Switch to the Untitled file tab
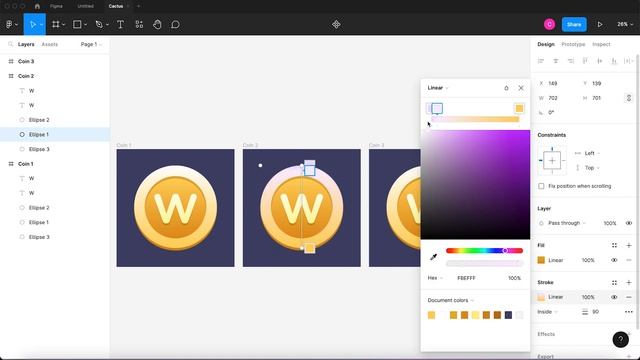This screenshot has width=640, height=360. click(85, 6)
